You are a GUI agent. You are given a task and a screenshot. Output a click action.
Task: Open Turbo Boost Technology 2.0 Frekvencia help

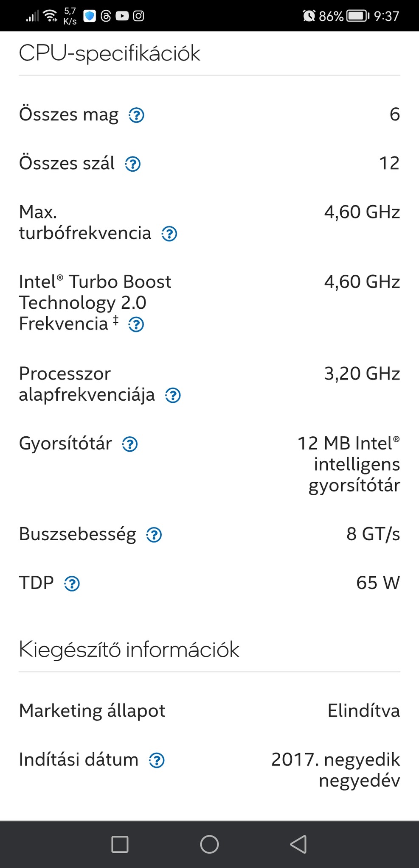[x=136, y=325]
